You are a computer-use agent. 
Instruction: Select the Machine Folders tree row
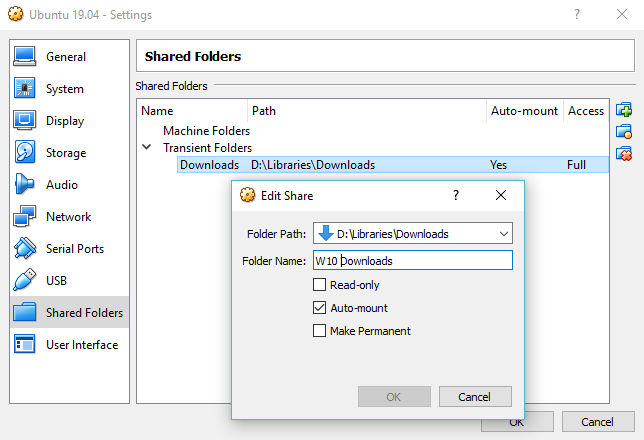point(207,131)
